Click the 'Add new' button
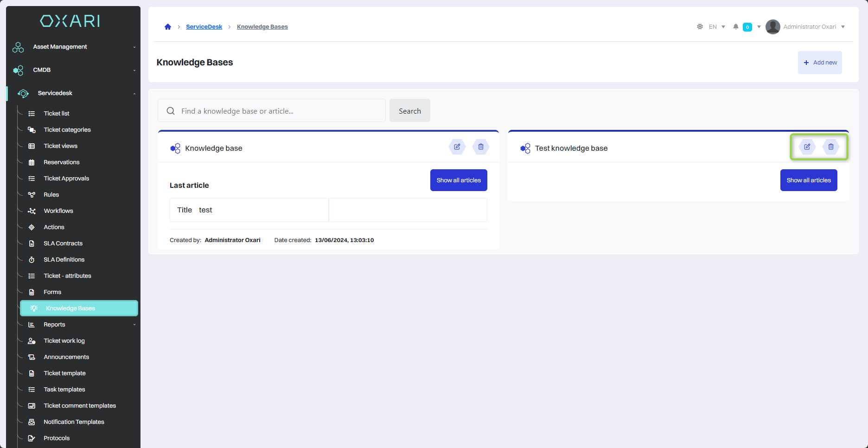The image size is (868, 448). (x=820, y=63)
